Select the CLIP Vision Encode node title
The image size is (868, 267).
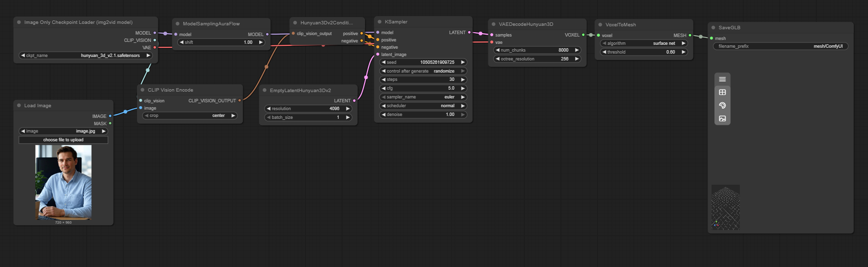[x=170, y=90]
